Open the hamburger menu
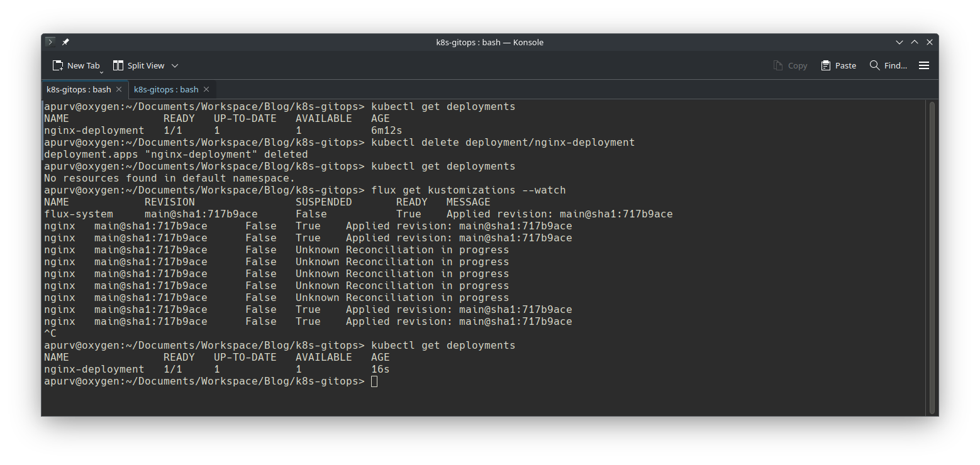Image resolution: width=980 pixels, height=465 pixels. pos(924,65)
